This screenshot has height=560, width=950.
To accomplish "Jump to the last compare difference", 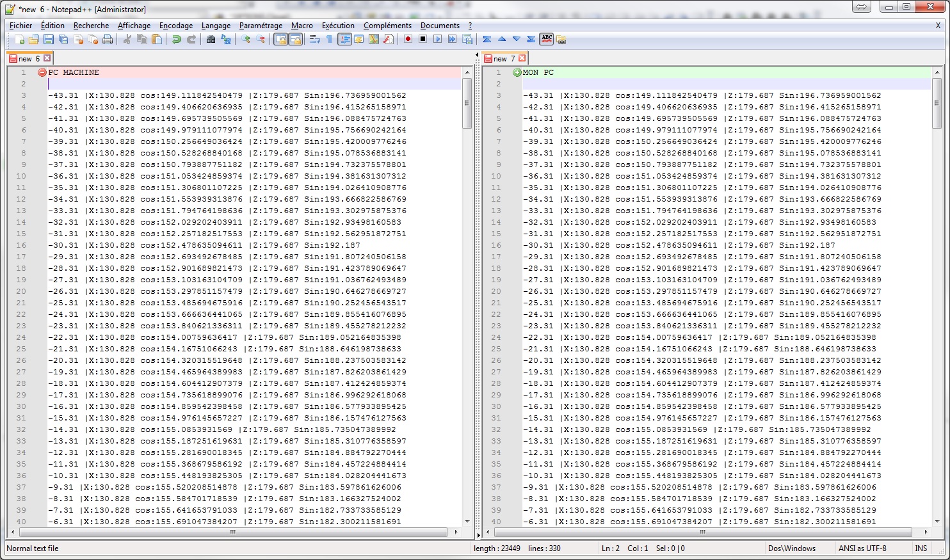I will click(x=531, y=39).
